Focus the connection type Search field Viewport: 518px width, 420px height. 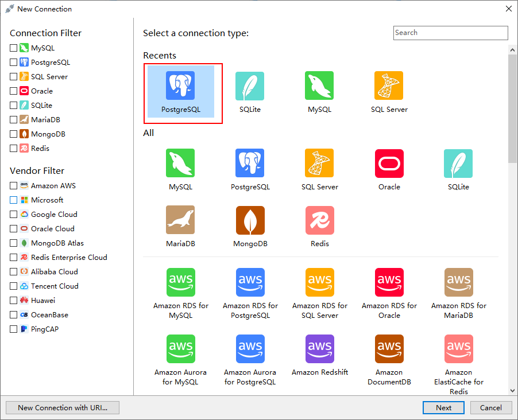point(451,33)
